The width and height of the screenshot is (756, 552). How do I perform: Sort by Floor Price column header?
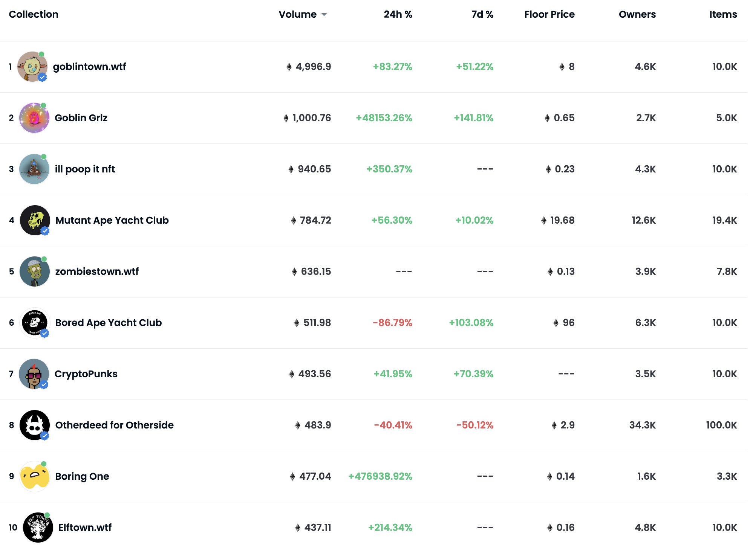549,14
